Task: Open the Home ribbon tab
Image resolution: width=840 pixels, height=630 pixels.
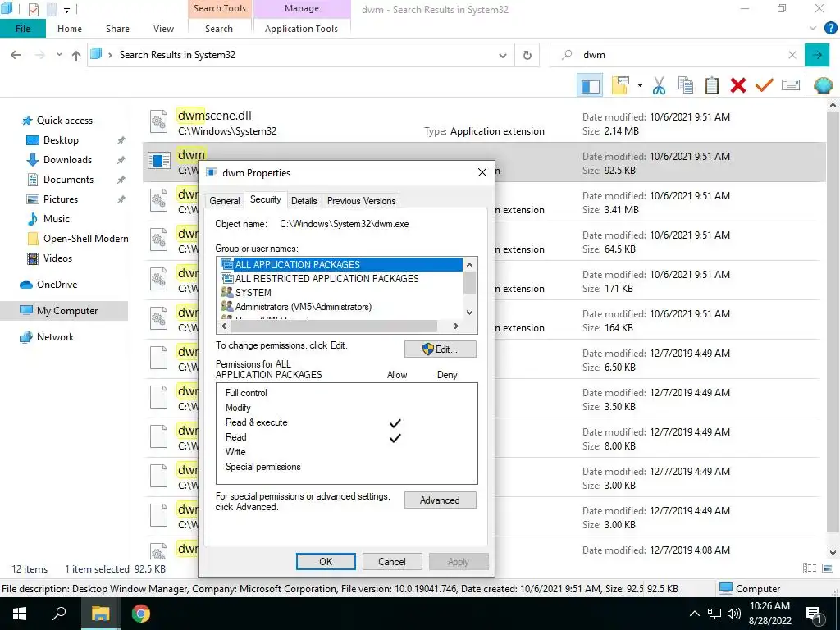Action: pos(70,29)
